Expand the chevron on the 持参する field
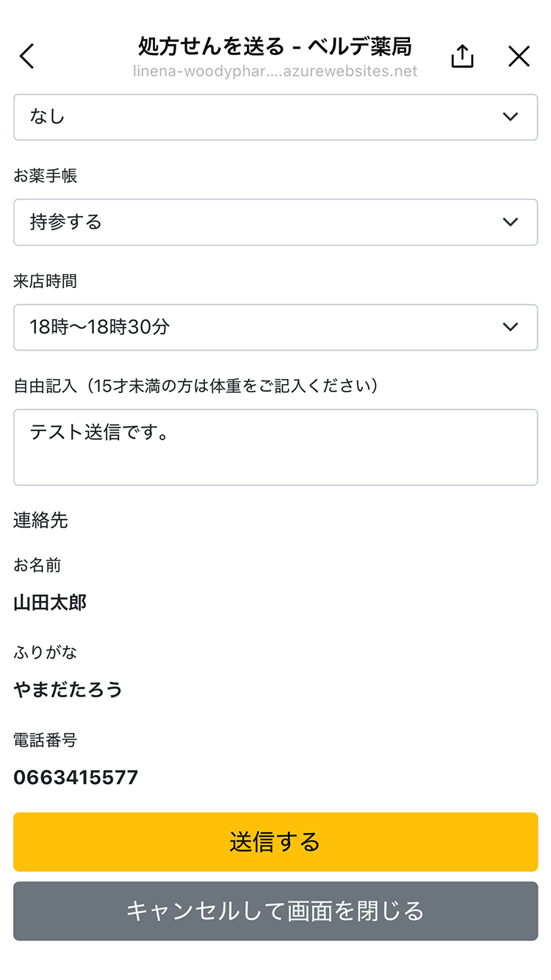This screenshot has width=551, height=980. point(511,223)
